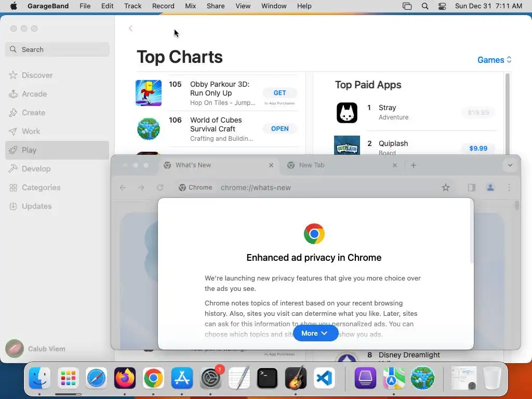Close the What's New tab

[271, 165]
